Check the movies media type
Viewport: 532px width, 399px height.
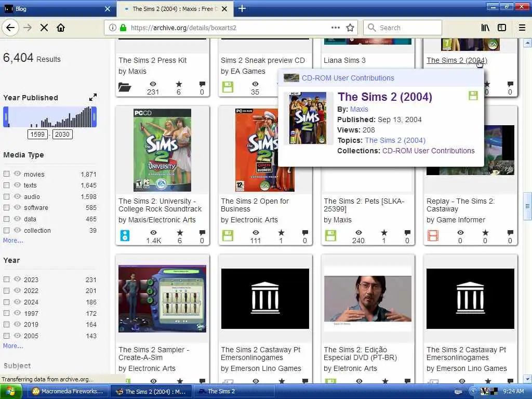(6, 174)
